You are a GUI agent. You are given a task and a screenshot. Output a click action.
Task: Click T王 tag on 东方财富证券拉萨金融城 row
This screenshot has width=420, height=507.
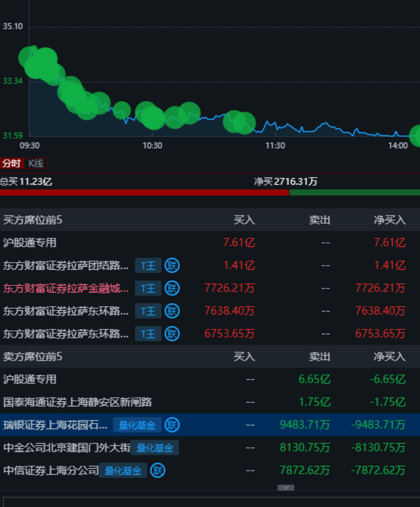(x=148, y=288)
